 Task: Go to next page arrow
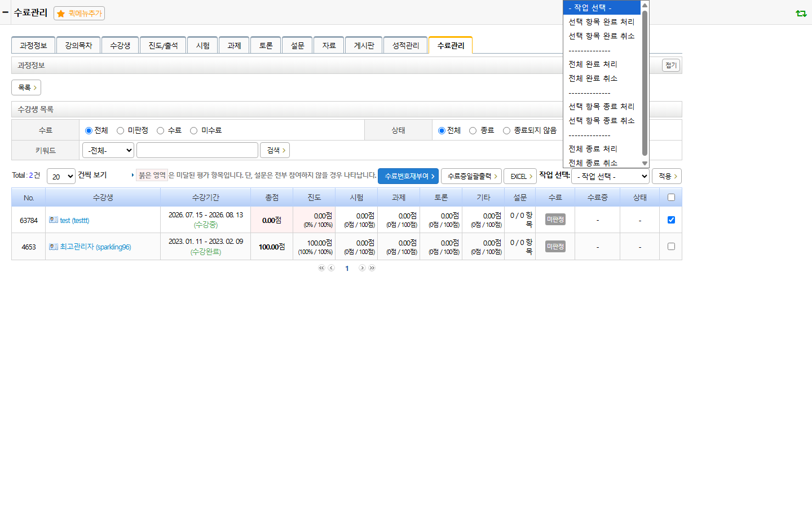[x=362, y=268]
